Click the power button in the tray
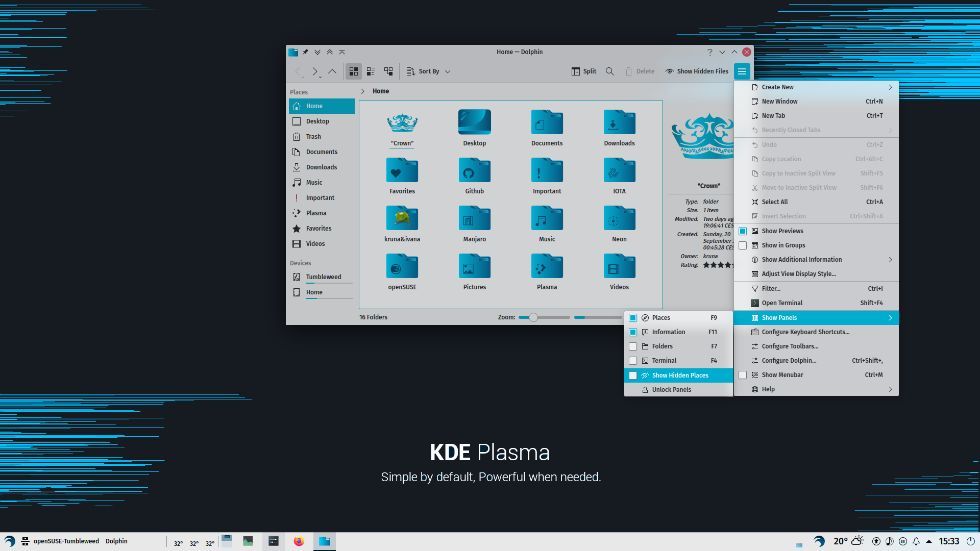 971,541
